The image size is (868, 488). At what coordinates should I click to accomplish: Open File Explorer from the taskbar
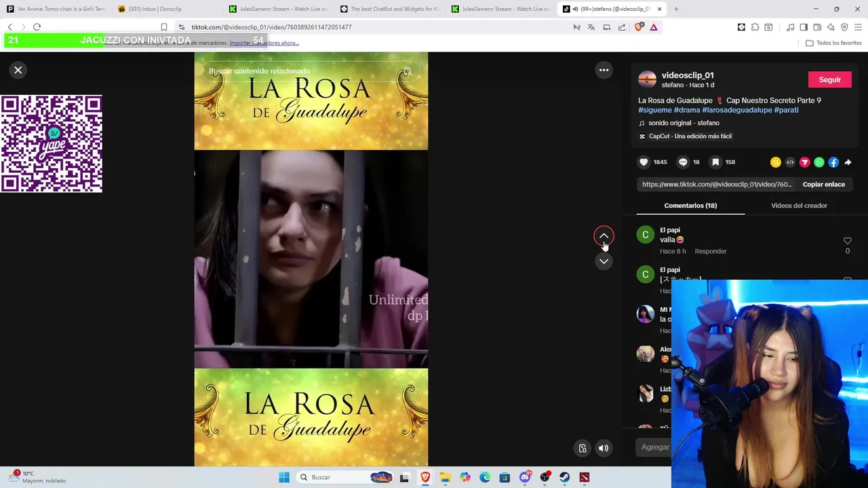pos(445,477)
